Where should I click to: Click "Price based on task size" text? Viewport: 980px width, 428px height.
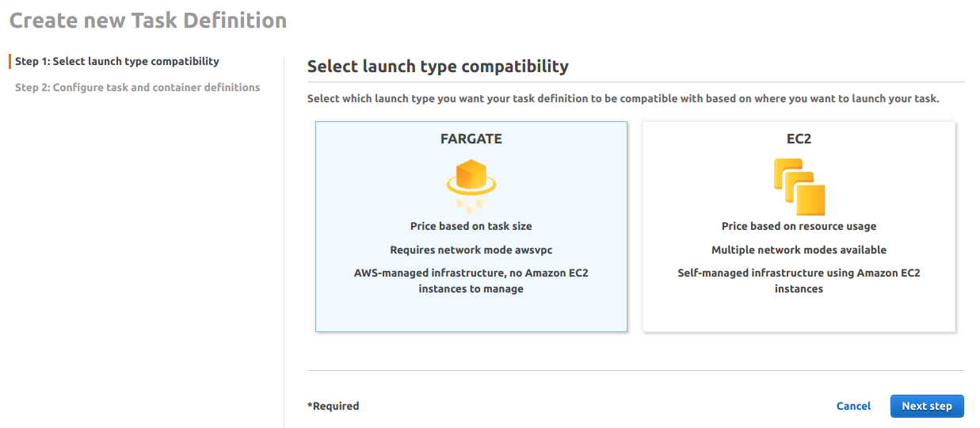click(471, 226)
